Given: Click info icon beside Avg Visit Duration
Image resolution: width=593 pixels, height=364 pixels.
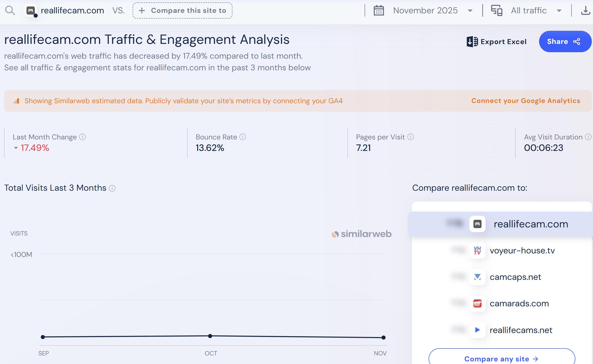Looking at the screenshot, I should [x=588, y=137].
